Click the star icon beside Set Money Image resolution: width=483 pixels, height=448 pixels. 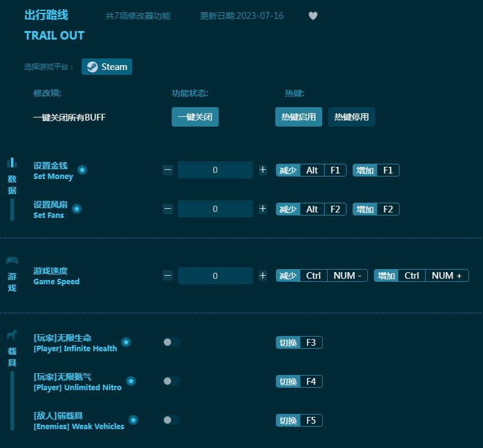pyautogui.click(x=82, y=170)
